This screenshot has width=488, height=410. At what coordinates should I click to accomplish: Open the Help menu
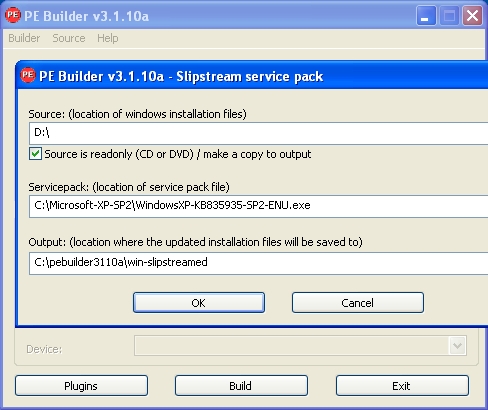point(108,38)
